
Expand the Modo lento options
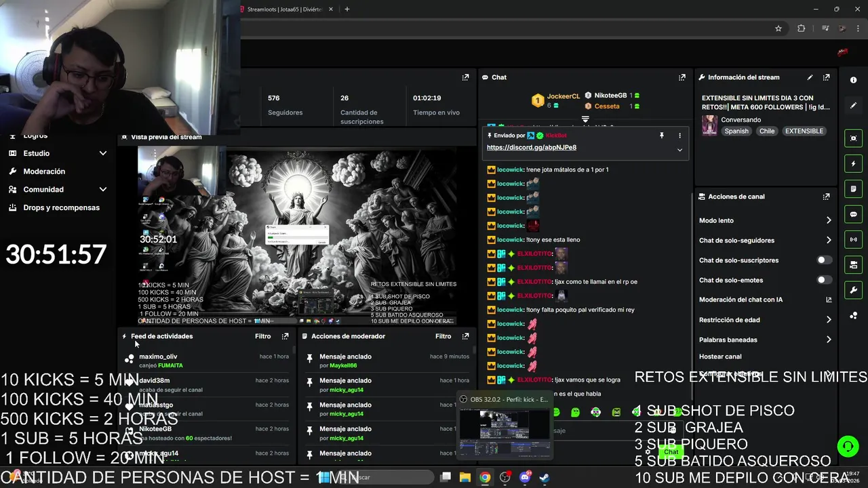point(829,220)
